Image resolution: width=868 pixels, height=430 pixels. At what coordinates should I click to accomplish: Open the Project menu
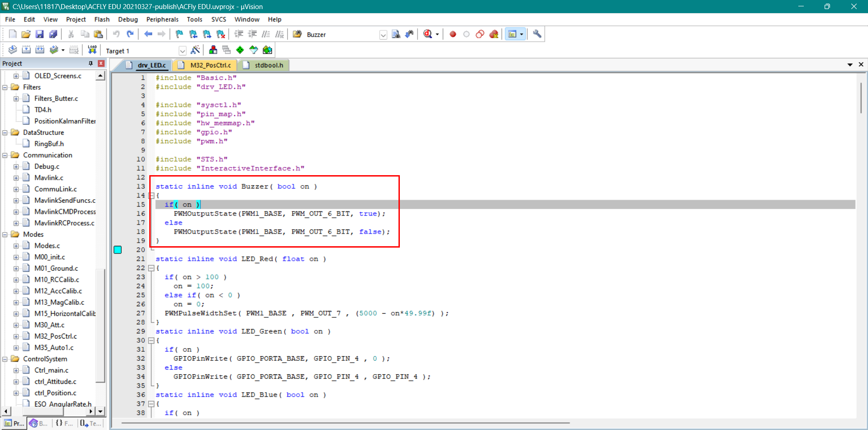76,19
